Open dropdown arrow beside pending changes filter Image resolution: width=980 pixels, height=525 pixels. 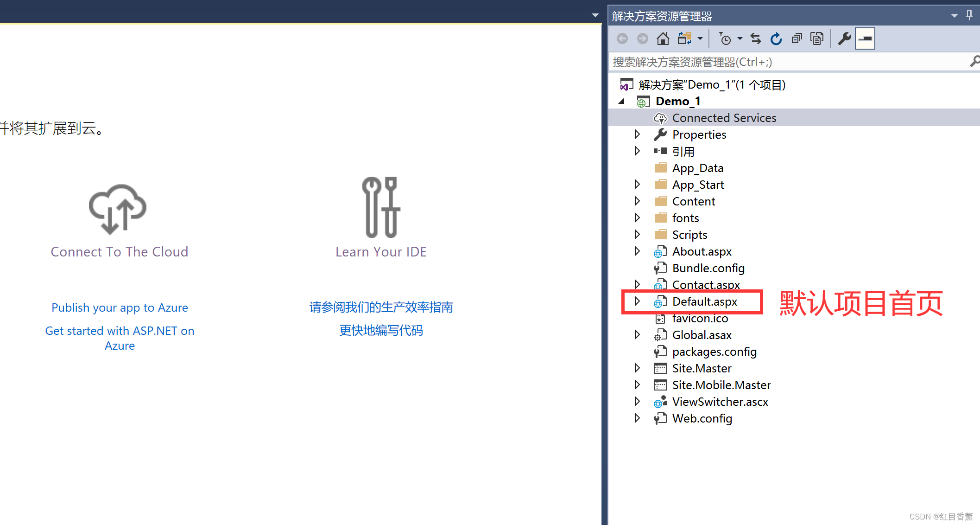click(x=740, y=38)
